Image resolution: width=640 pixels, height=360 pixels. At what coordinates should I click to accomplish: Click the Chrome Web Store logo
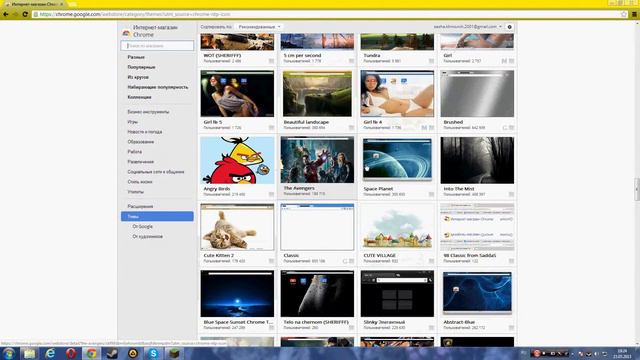(x=127, y=33)
